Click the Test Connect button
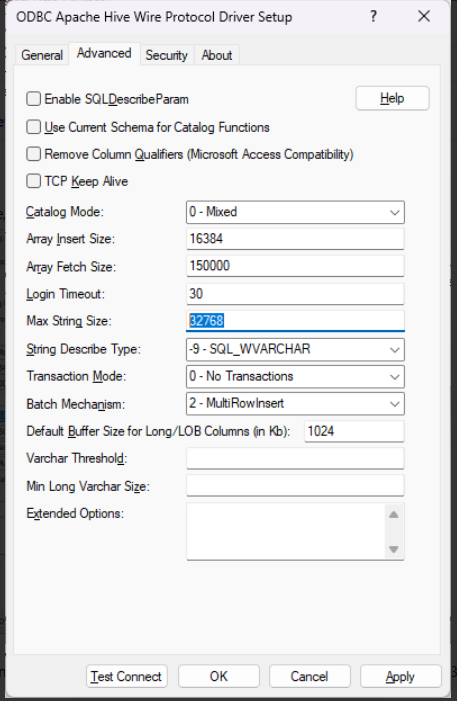Viewport: 457px width, 701px height. pos(127,676)
